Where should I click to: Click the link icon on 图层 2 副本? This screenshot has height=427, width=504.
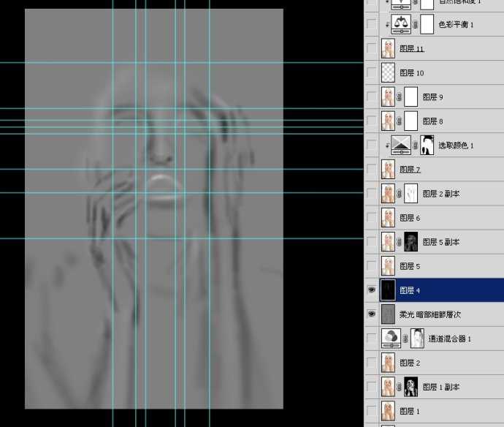399,194
